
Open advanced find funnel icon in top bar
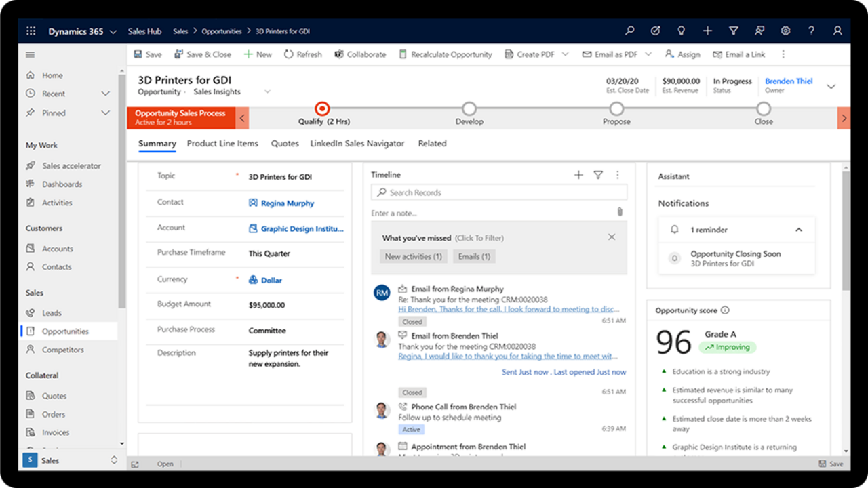coord(733,31)
